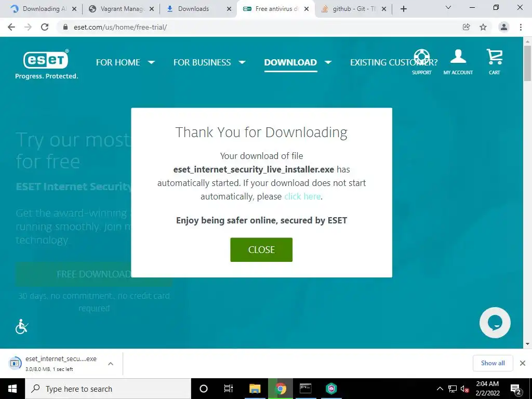This screenshot has height=399, width=532.
Task: Open a new browser tab
Action: [x=403, y=9]
